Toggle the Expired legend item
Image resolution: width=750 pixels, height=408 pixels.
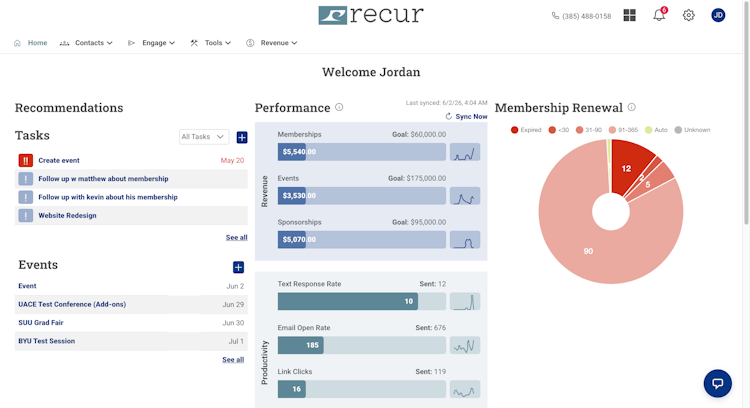coord(526,130)
